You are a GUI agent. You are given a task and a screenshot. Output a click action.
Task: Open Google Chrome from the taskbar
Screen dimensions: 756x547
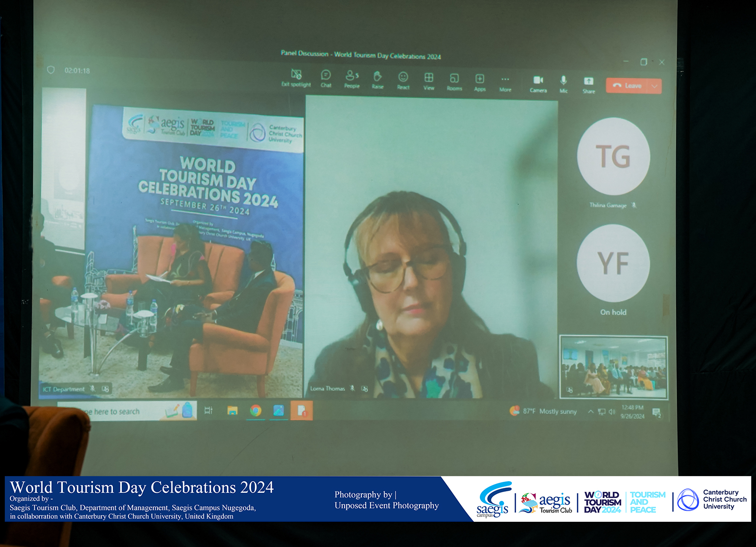click(256, 410)
